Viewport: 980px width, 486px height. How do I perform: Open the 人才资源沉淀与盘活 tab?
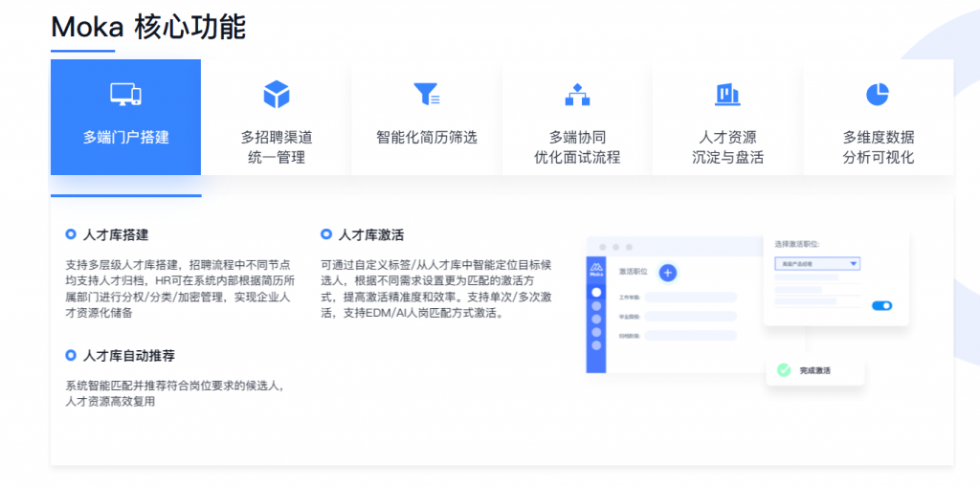click(727, 147)
